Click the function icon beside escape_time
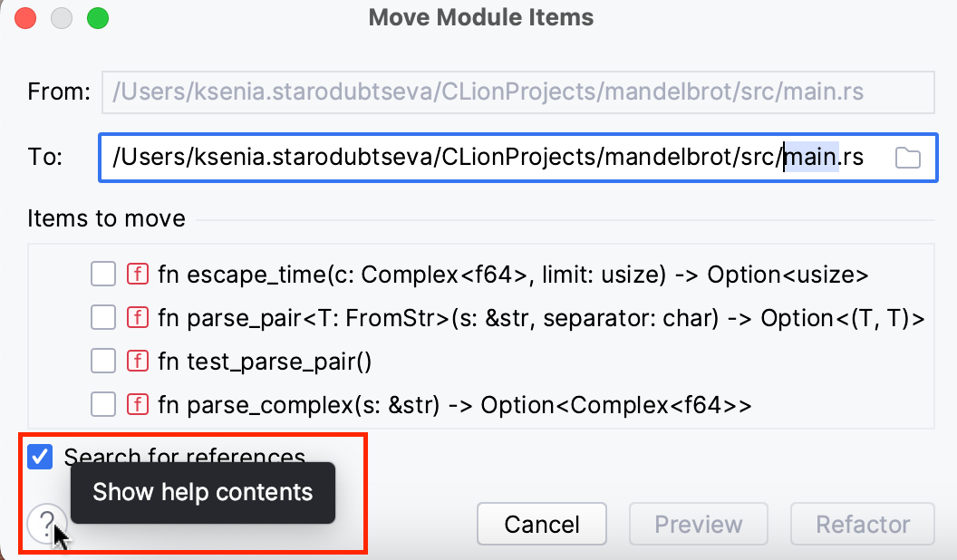 [137, 274]
